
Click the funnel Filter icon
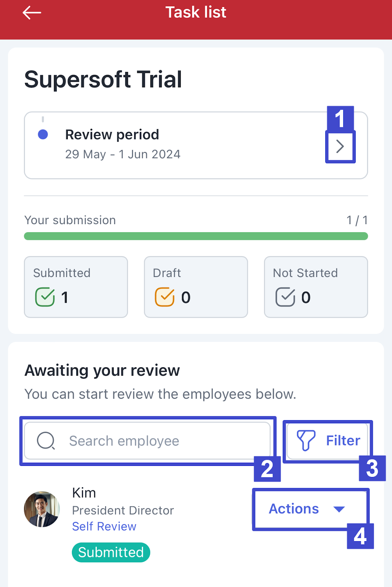306,441
